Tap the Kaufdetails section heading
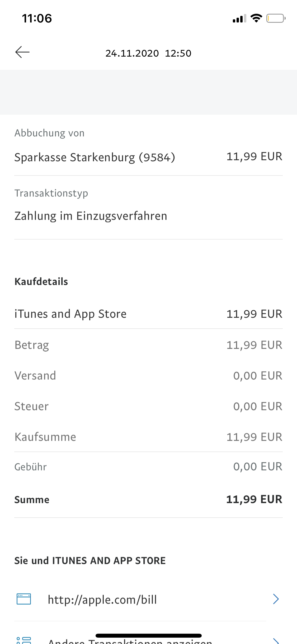This screenshot has height=644, width=297. click(x=41, y=282)
